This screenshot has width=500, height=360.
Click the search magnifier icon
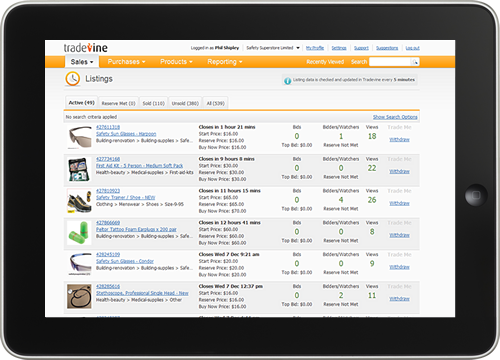coord(415,62)
